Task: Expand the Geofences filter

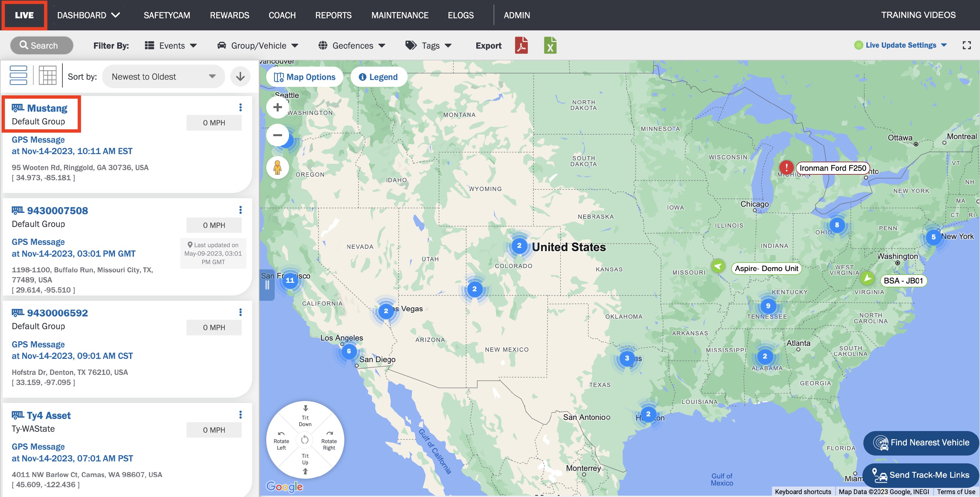Action: tap(352, 46)
